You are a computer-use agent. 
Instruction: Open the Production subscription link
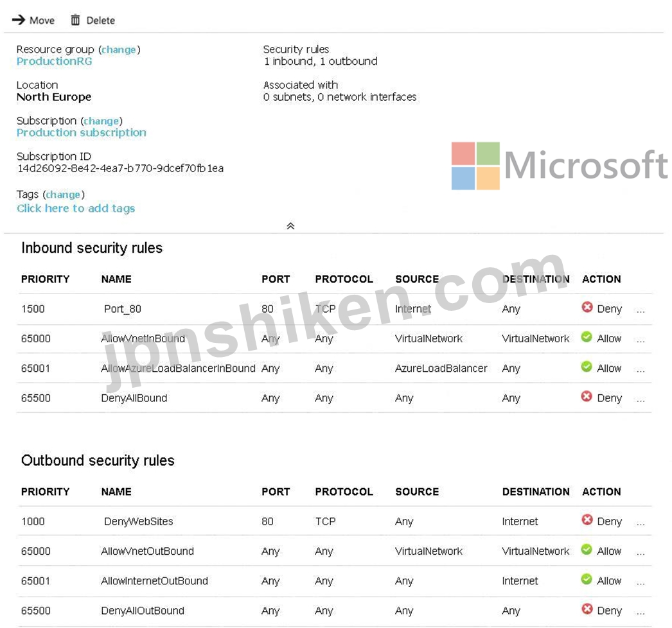[81, 133]
